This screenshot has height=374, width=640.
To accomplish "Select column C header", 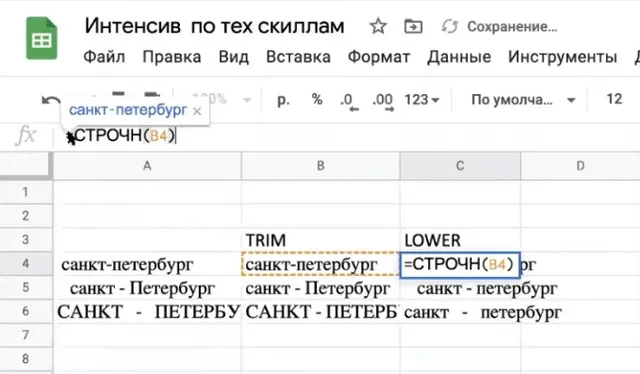I will [460, 166].
